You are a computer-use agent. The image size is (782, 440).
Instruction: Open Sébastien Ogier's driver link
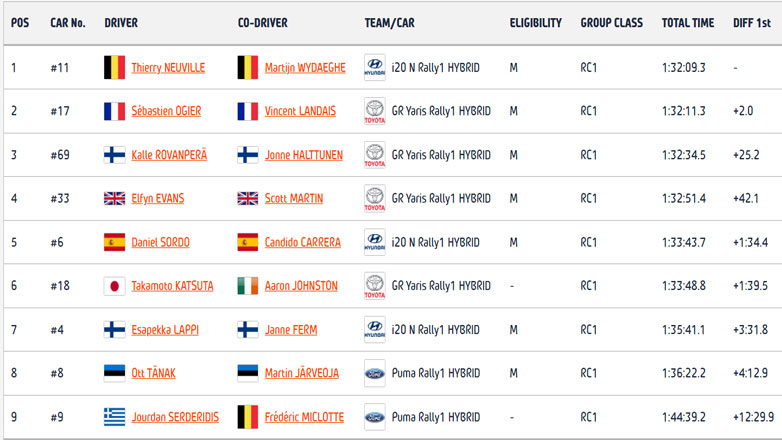click(x=167, y=111)
